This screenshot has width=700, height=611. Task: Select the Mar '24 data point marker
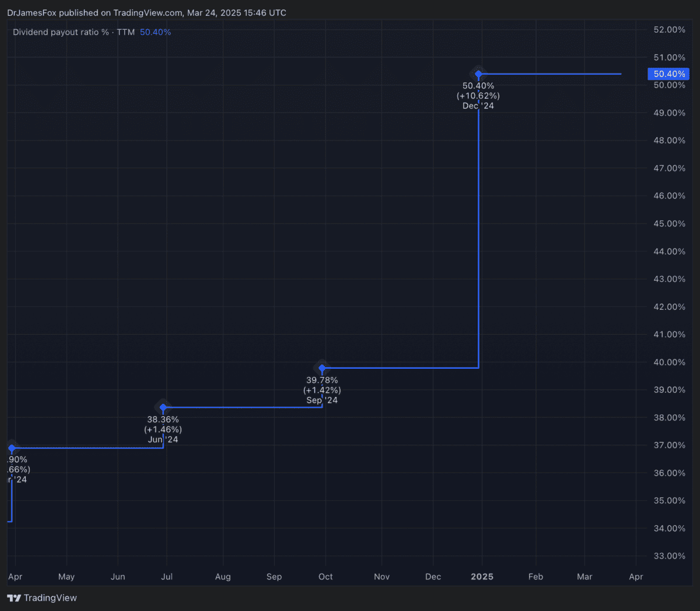pos(11,448)
